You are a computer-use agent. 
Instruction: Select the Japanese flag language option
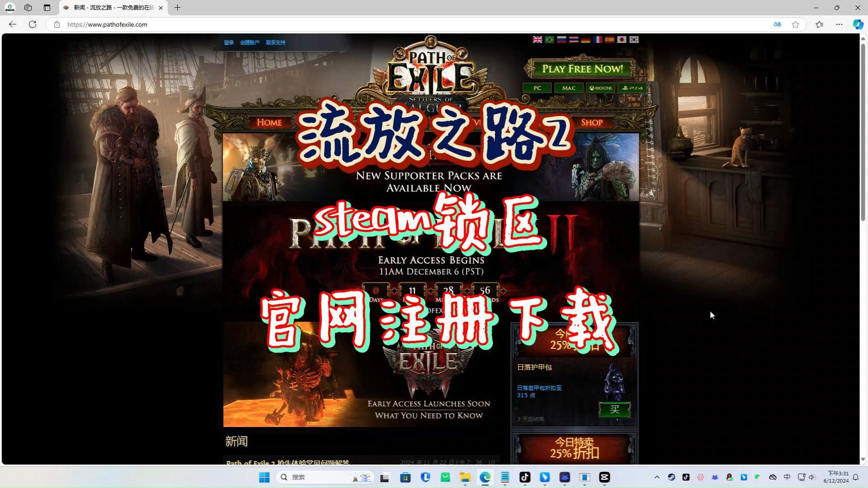click(622, 40)
